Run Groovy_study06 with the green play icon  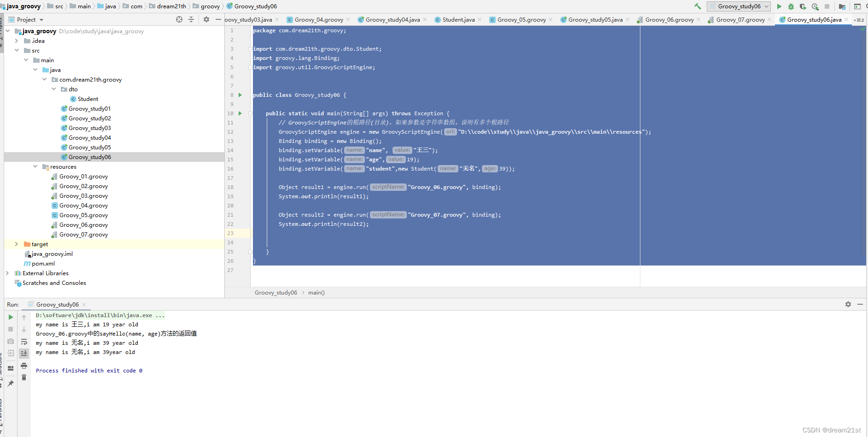tap(779, 6)
